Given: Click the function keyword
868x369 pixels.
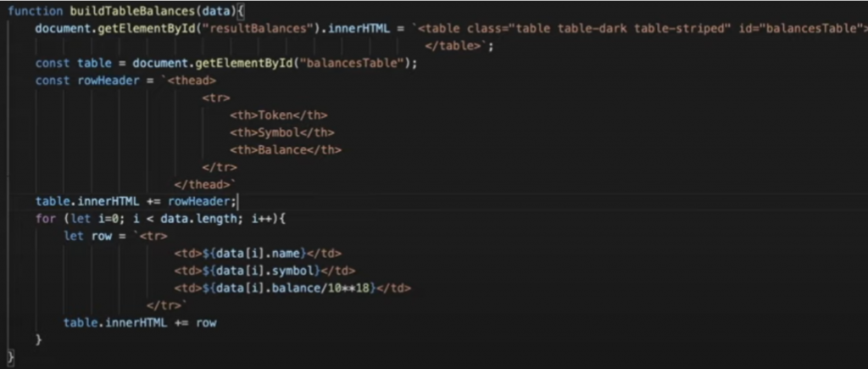Looking at the screenshot, I should 35,11.
